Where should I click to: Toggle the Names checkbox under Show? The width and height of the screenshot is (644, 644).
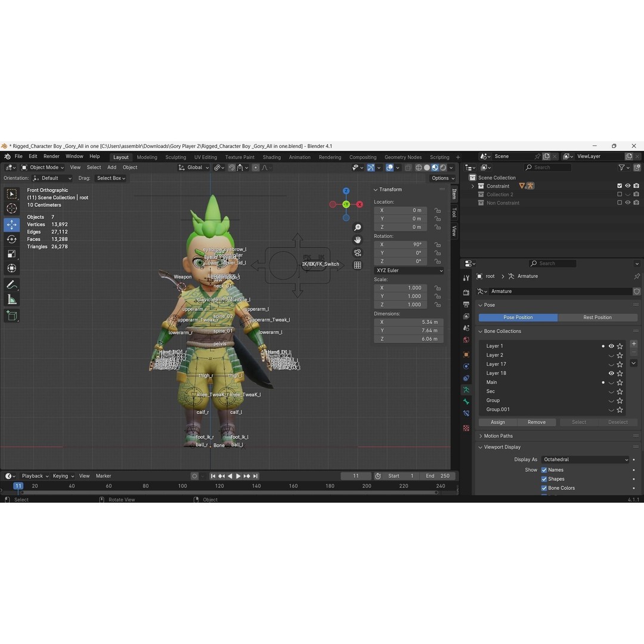click(544, 470)
